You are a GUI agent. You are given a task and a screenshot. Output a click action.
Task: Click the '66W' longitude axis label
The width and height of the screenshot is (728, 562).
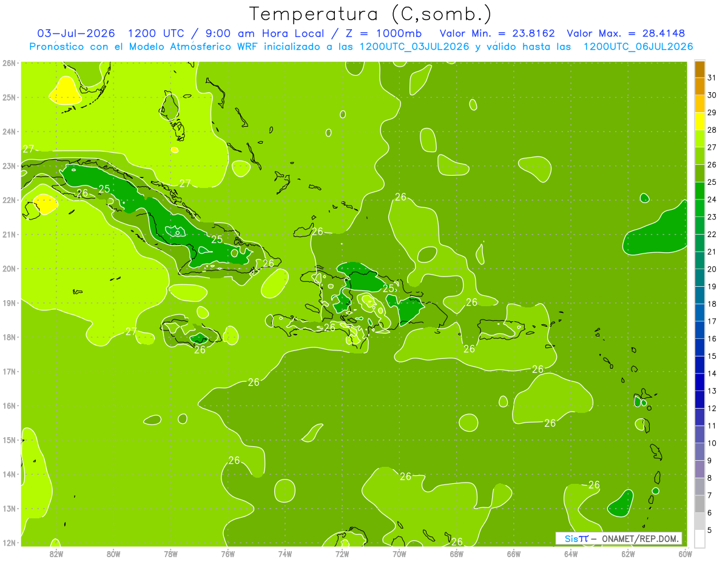tap(514, 554)
